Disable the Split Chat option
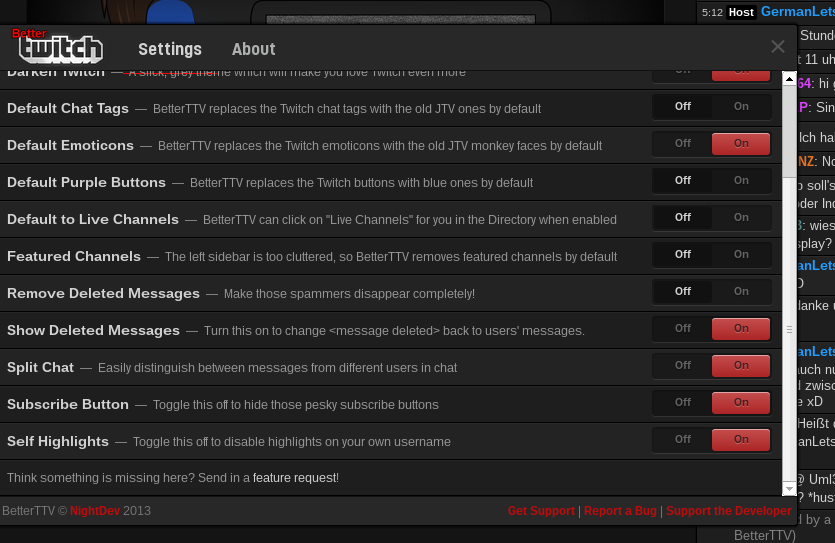835x543 pixels. pos(682,366)
